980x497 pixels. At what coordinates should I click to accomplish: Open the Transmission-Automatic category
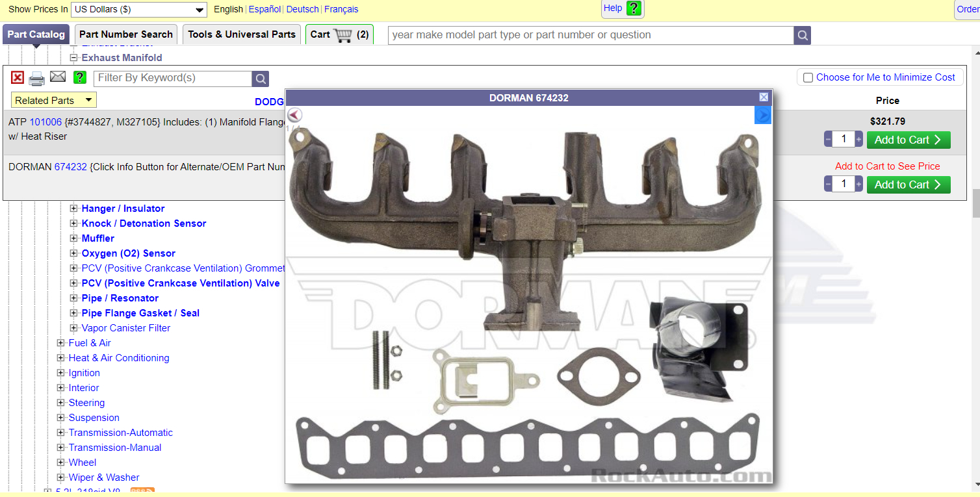click(121, 433)
